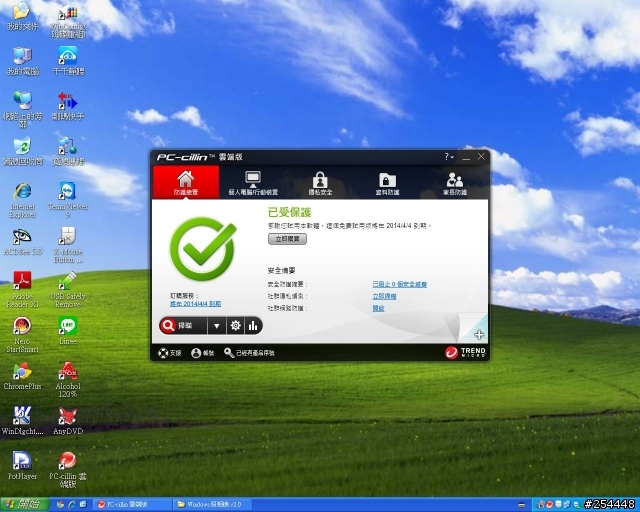Screen dimensions: 640x512
Task: Select the desktop icon with red and blue arrows
Action: point(68,106)
